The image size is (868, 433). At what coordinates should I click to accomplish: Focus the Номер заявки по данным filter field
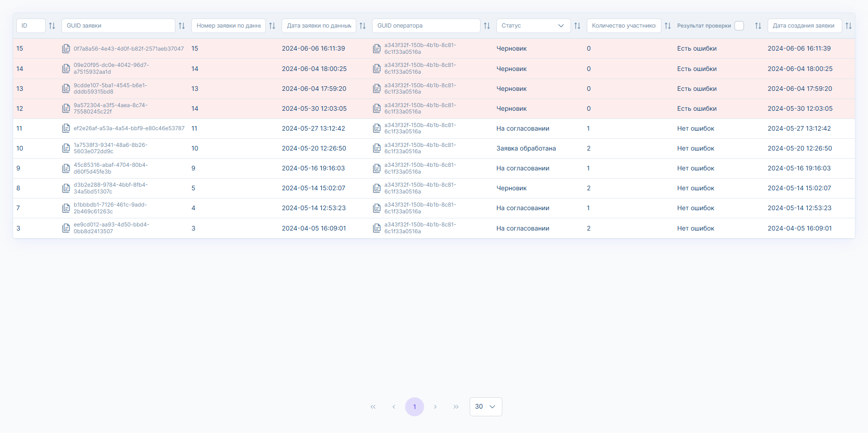(228, 26)
